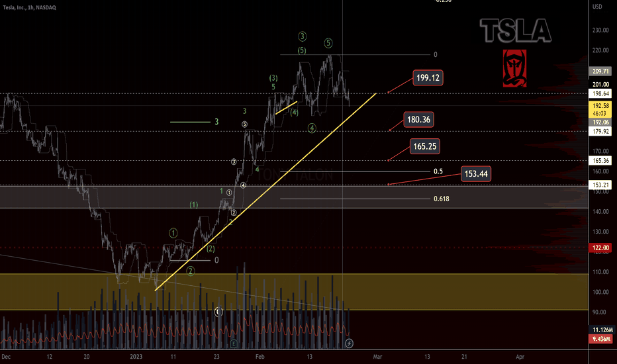617x364 pixels.
Task: Click the Dec date on time axis
Action: click(x=6, y=357)
